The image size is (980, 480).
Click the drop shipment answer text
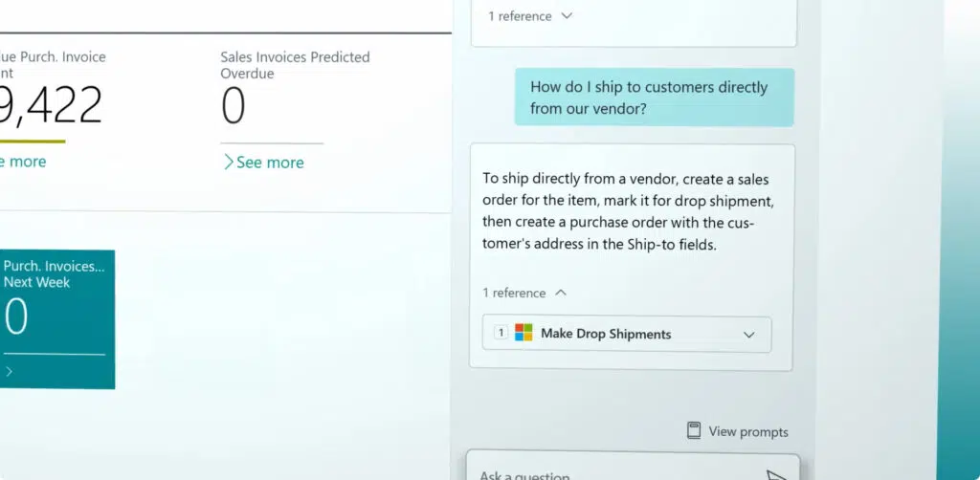(x=626, y=212)
